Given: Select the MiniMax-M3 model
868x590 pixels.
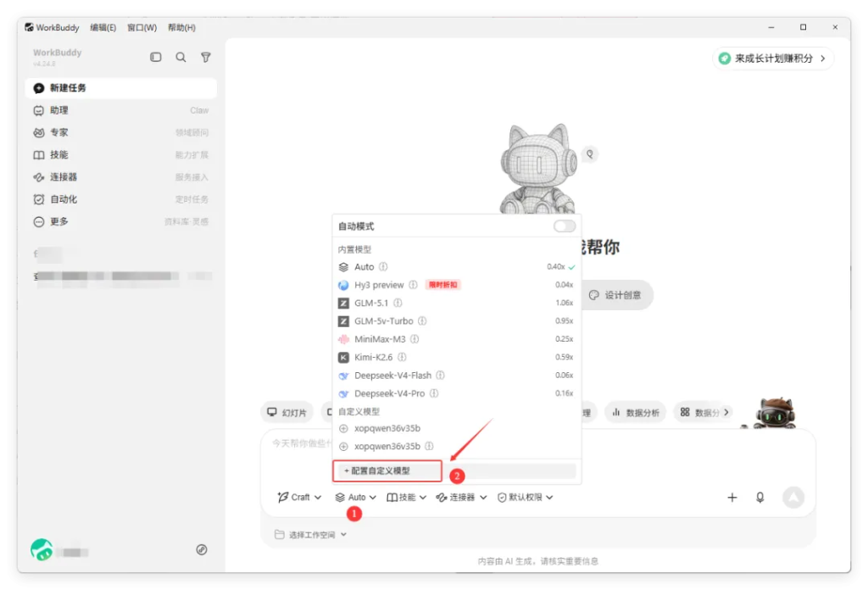Looking at the screenshot, I should click(457, 339).
